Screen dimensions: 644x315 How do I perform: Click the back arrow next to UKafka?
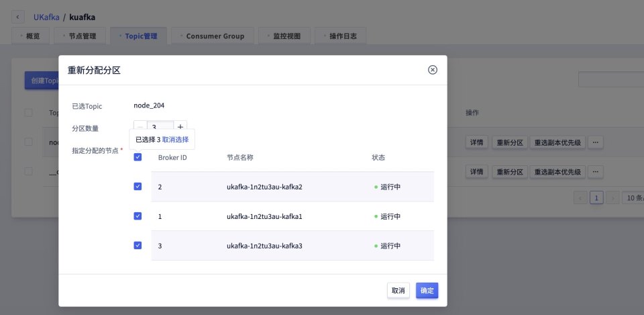point(18,16)
